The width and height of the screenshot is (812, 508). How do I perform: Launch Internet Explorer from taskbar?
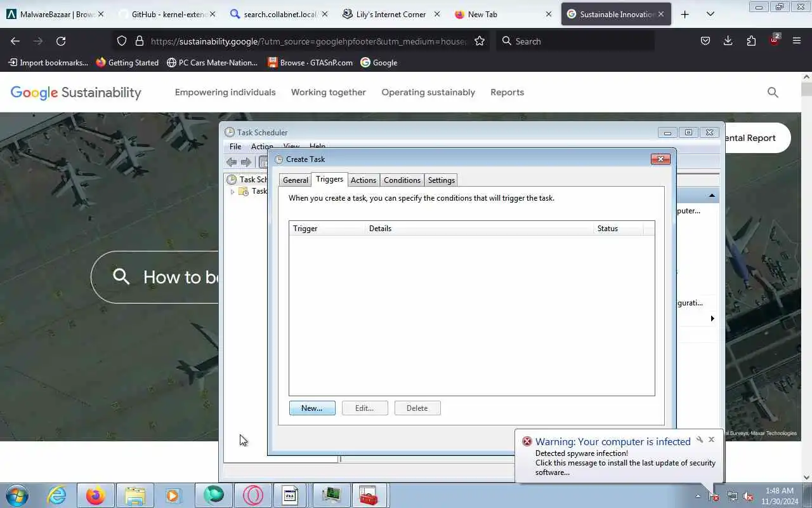coord(57,495)
